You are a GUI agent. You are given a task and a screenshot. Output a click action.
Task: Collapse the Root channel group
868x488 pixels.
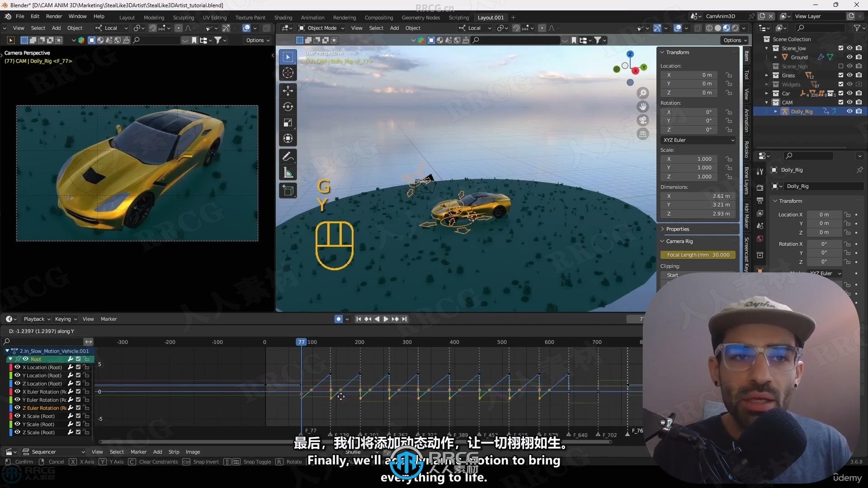point(10,359)
